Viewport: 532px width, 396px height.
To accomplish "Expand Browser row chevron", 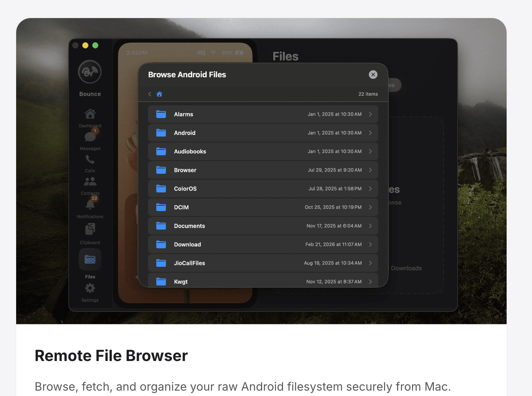I will [370, 170].
